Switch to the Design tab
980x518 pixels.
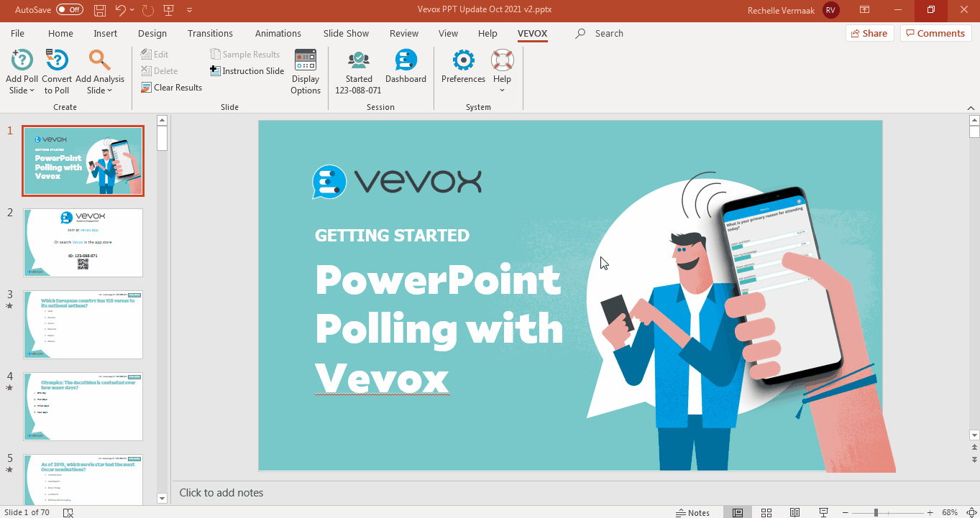coord(152,34)
